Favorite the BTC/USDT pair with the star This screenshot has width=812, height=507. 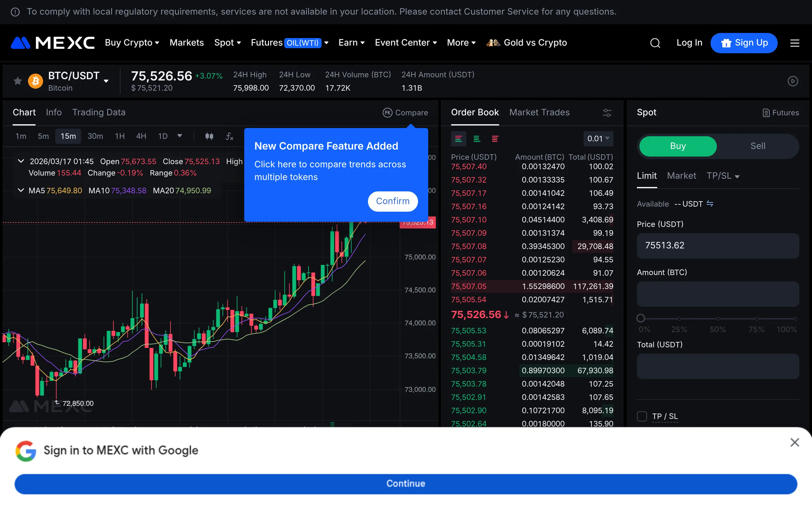click(17, 81)
